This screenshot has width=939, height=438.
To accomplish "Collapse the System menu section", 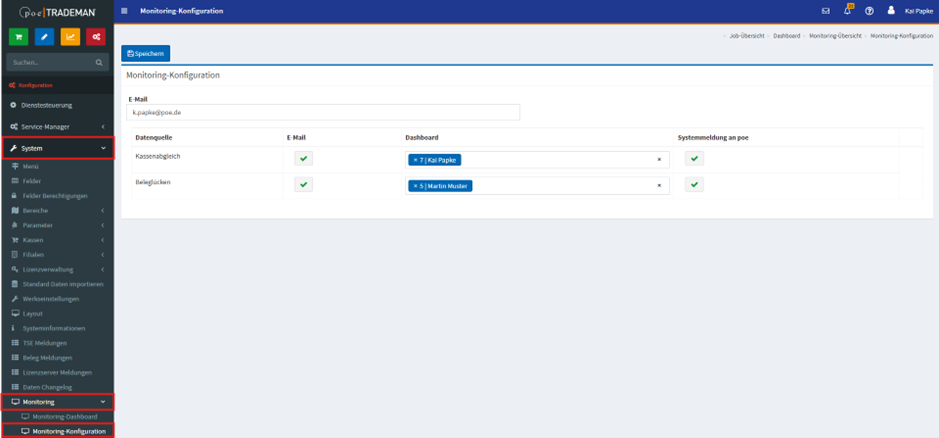I will [x=57, y=148].
